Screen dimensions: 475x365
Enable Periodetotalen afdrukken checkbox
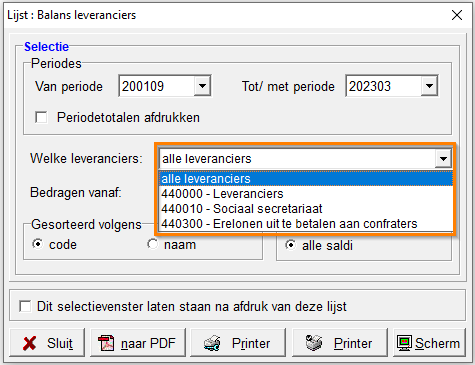coord(41,117)
